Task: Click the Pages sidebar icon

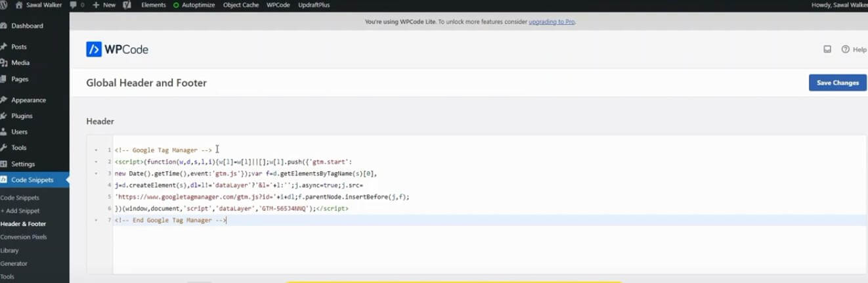Action: pos(4,79)
